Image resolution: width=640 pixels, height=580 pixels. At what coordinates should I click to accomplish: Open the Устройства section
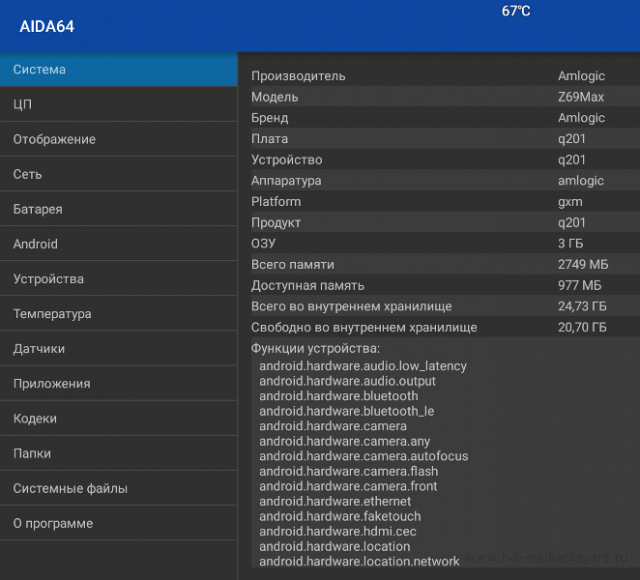(118, 279)
